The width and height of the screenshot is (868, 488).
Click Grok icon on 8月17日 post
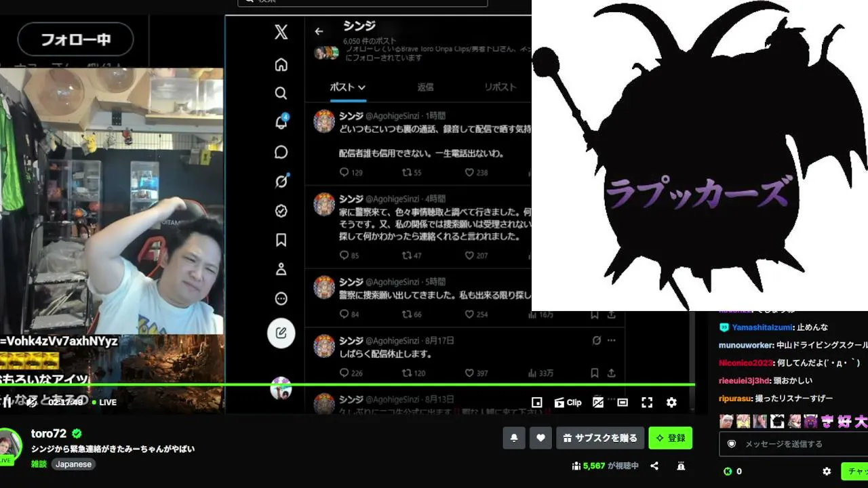pyautogui.click(x=596, y=340)
